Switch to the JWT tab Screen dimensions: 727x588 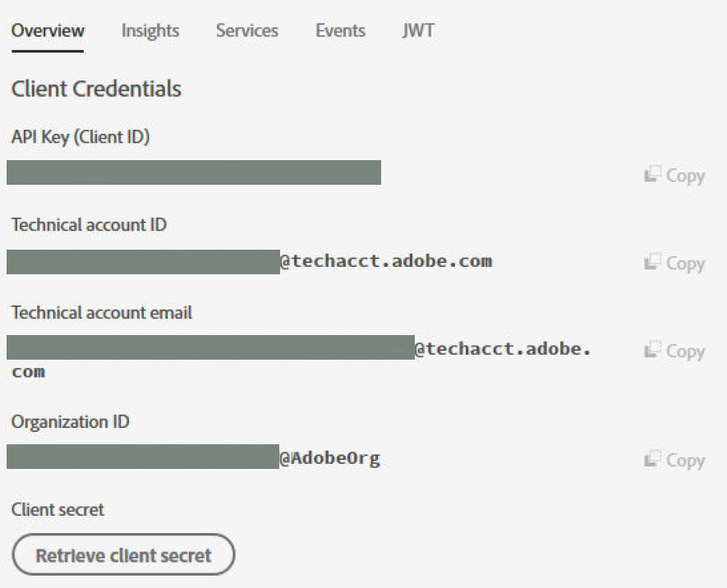coord(419,30)
